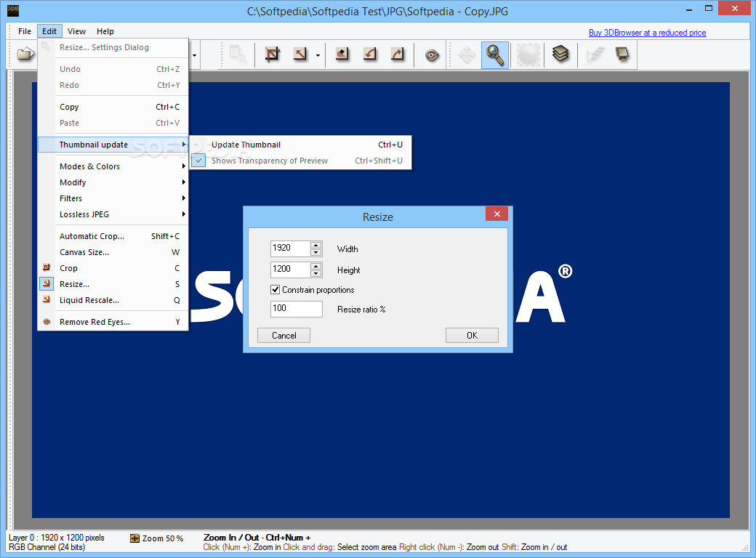Screen dimensions: 756x558
Task: Rotate image right using toolbar icon
Action: 398,54
